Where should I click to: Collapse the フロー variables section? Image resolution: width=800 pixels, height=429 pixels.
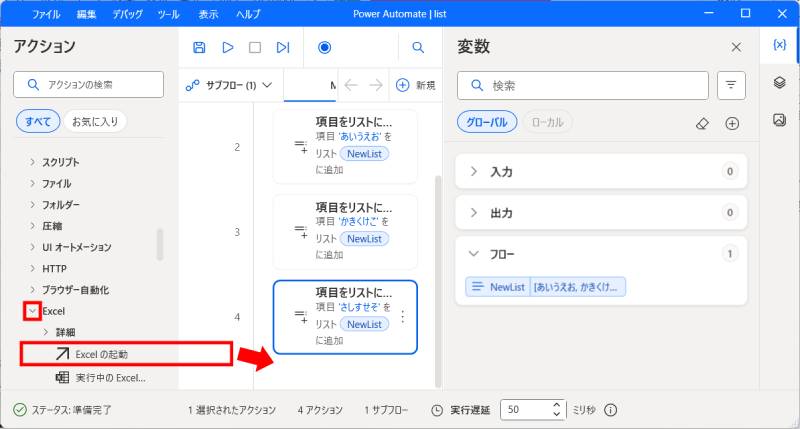tap(474, 254)
